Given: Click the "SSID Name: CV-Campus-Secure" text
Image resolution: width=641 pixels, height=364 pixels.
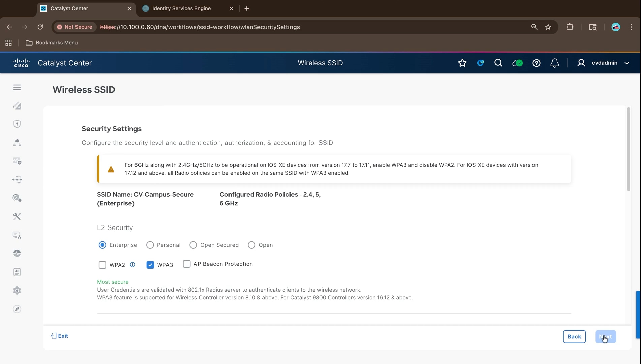Looking at the screenshot, I should coord(145,195).
